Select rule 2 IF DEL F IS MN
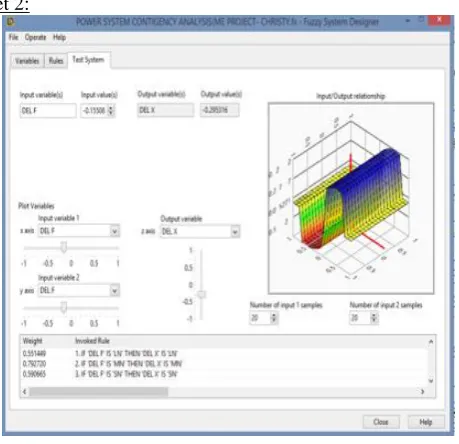459x444 pixels. 129,364
